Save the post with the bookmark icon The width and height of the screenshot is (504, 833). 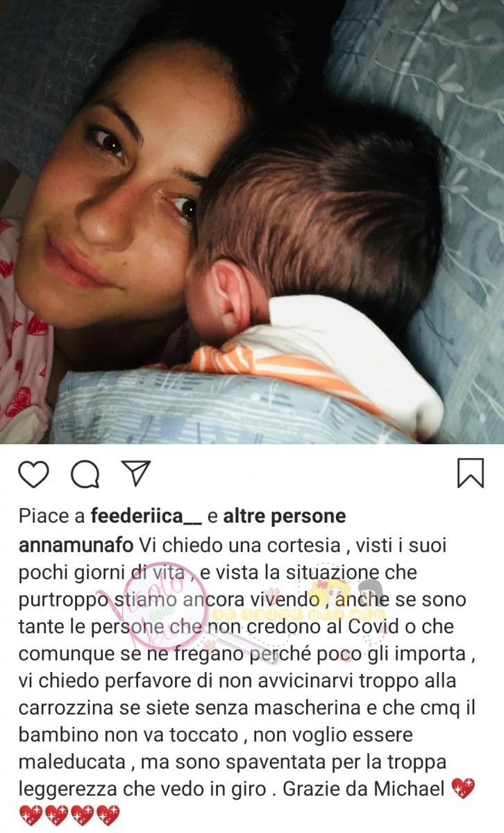[x=470, y=473]
